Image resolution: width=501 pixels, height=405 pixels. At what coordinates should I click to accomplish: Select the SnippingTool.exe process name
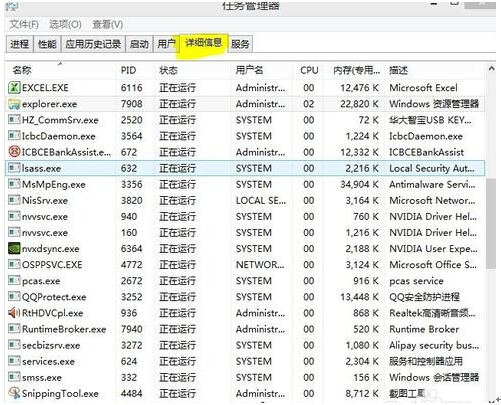coord(60,394)
